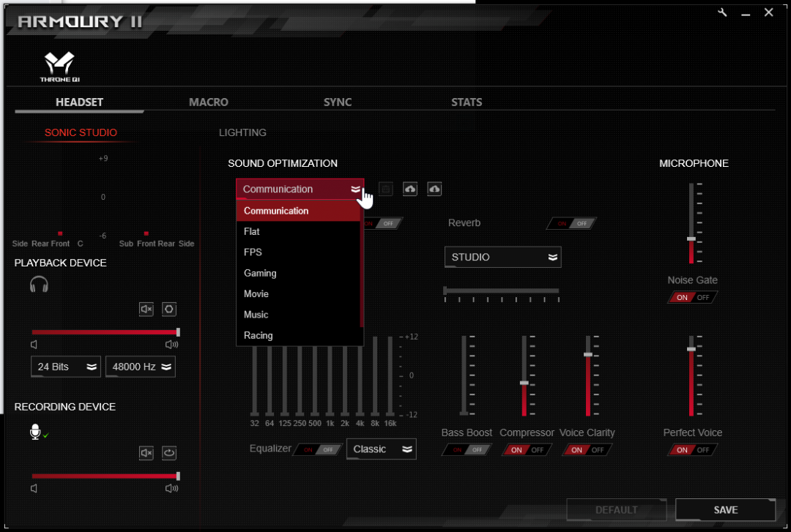Open the SONIC STUDIO sub-tab
The image size is (791, 532).
click(x=81, y=132)
